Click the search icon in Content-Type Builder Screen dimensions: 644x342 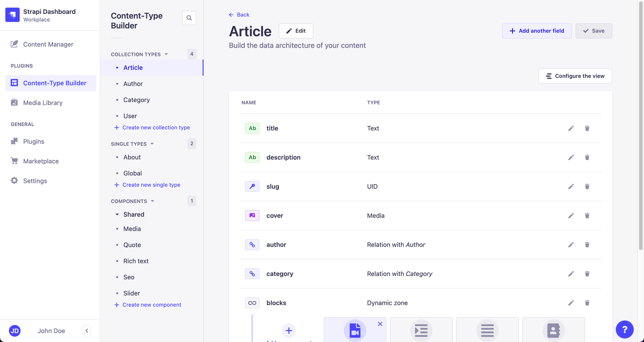(x=189, y=18)
